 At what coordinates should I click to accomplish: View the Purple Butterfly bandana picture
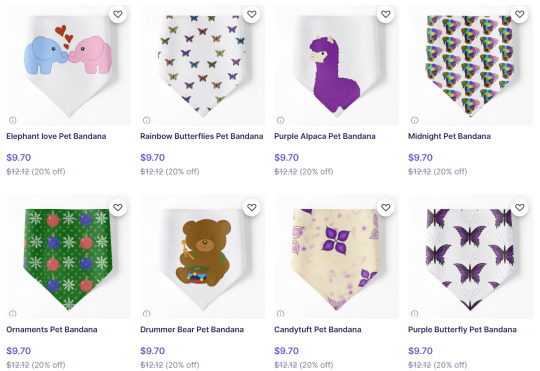(470, 257)
